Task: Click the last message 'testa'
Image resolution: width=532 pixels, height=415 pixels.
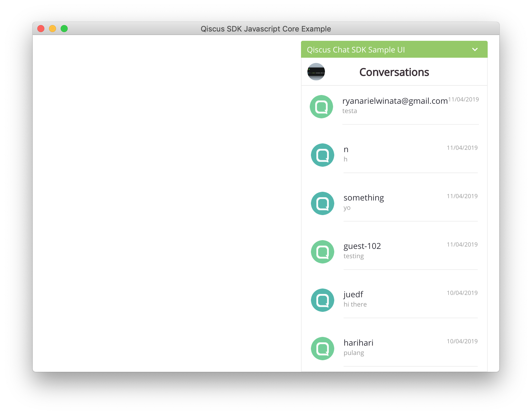Action: coord(350,111)
